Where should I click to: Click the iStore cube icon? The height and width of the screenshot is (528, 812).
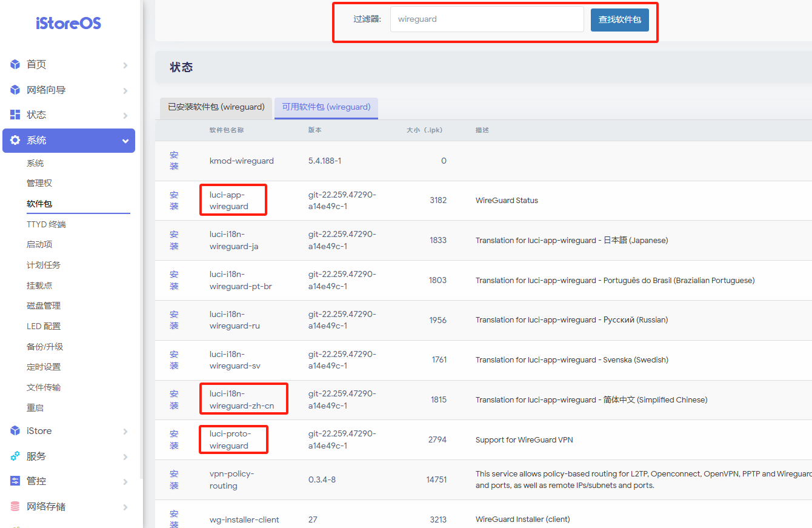[15, 431]
